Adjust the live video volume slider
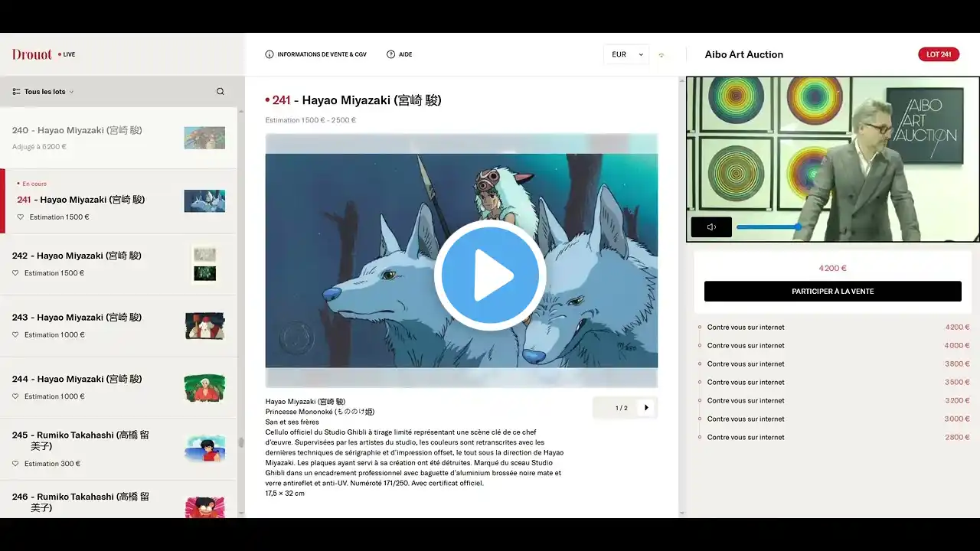980x551 pixels. tap(767, 227)
